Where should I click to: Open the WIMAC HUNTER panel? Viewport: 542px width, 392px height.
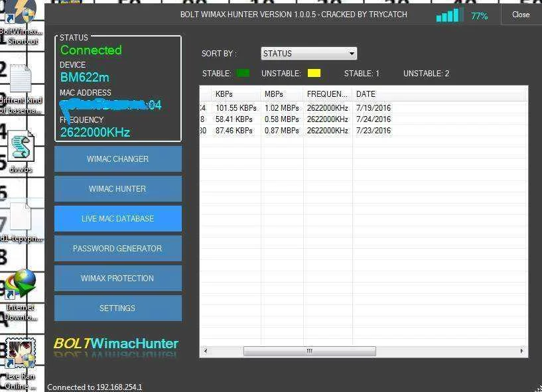(118, 189)
